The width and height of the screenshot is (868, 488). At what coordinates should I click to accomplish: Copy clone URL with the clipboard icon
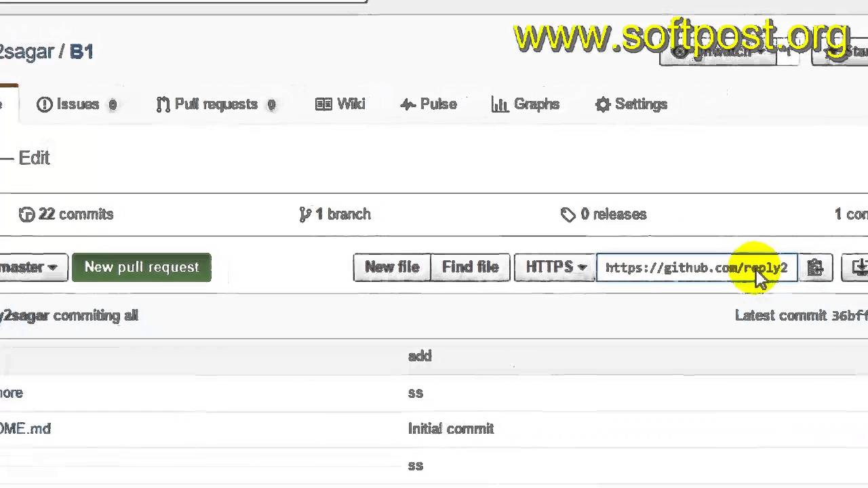(816, 268)
